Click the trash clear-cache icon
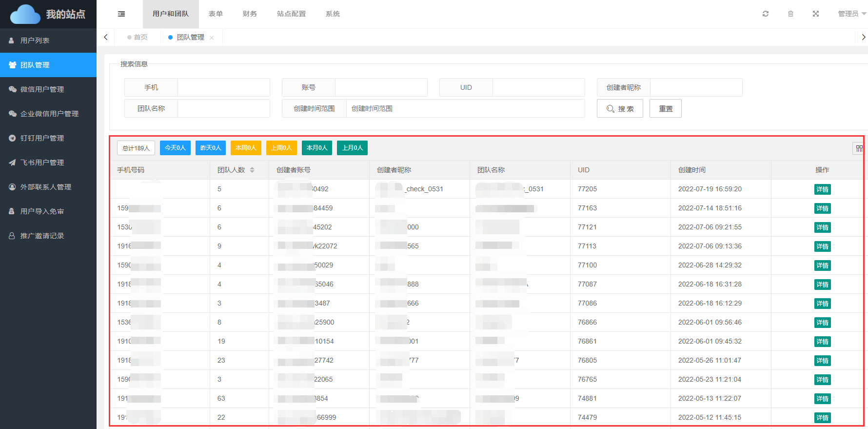868x429 pixels. pos(790,14)
